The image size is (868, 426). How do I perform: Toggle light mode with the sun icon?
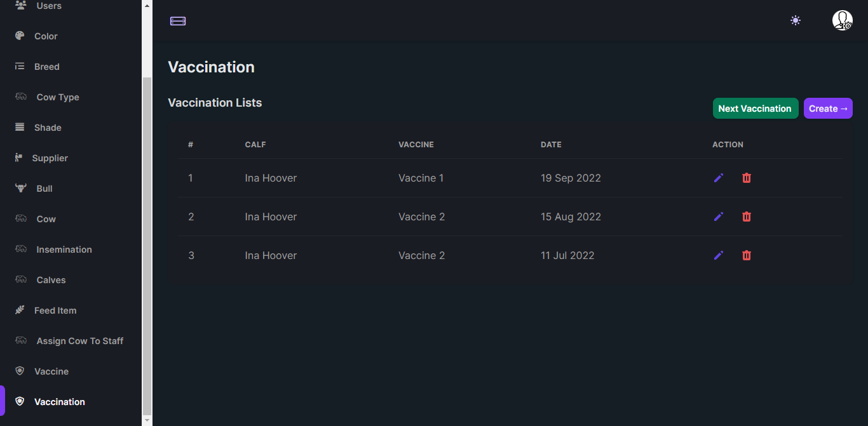tap(796, 20)
